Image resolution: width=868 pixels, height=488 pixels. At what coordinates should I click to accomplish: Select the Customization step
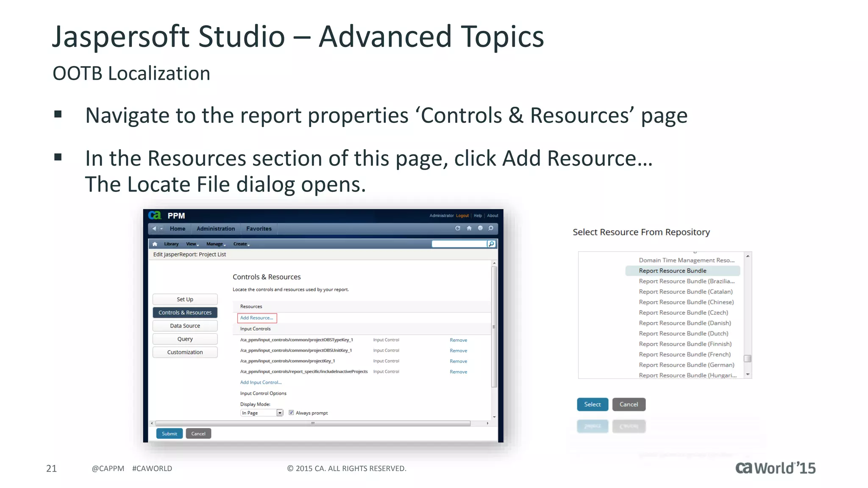(x=185, y=352)
